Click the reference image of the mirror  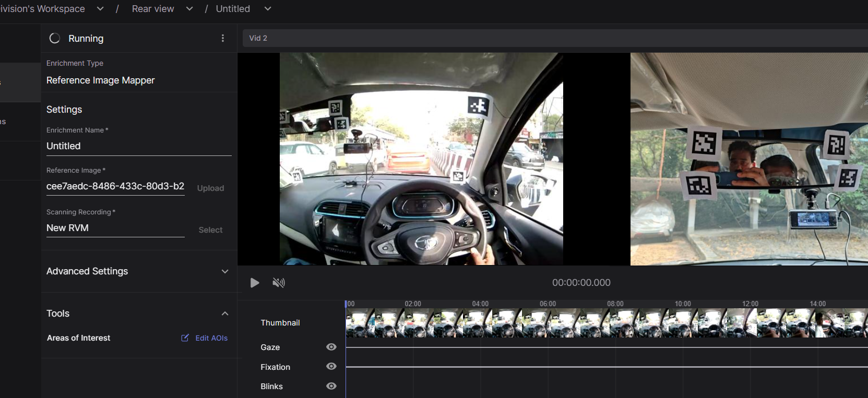[749, 159]
